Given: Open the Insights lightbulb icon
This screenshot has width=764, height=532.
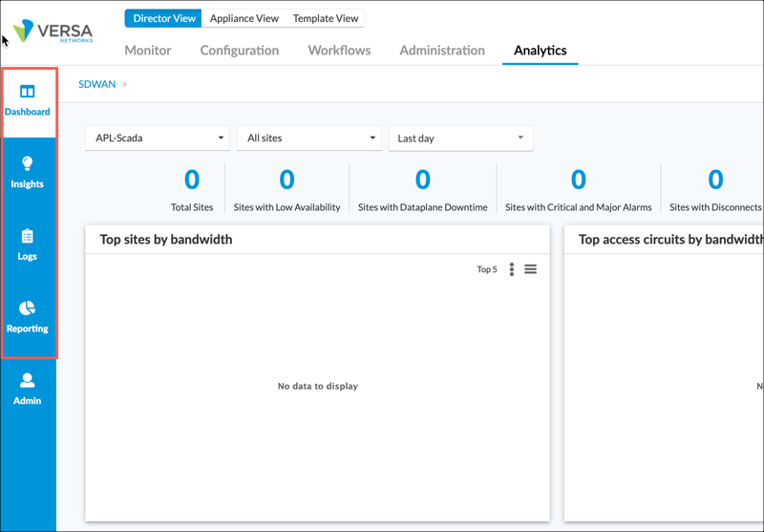Looking at the screenshot, I should [x=27, y=163].
